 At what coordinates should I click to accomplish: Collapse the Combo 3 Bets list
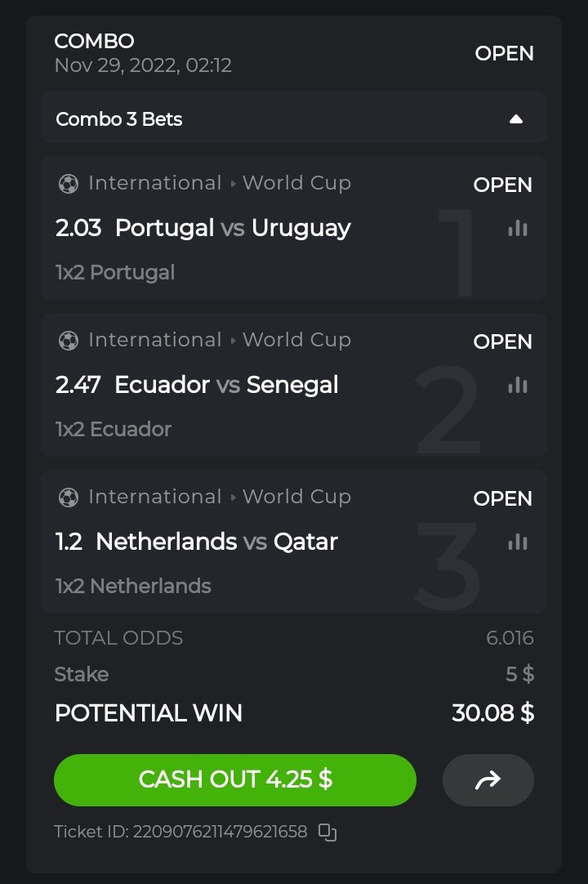(x=515, y=119)
